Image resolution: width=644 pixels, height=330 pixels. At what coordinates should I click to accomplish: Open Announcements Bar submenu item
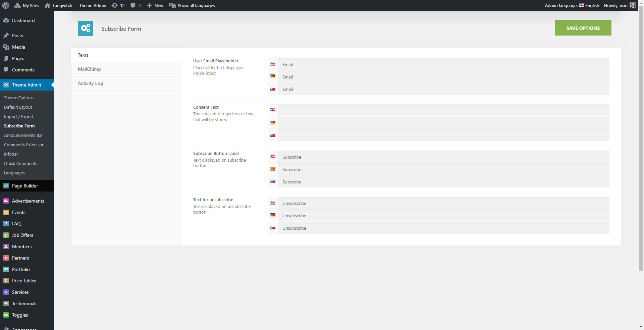[23, 135]
